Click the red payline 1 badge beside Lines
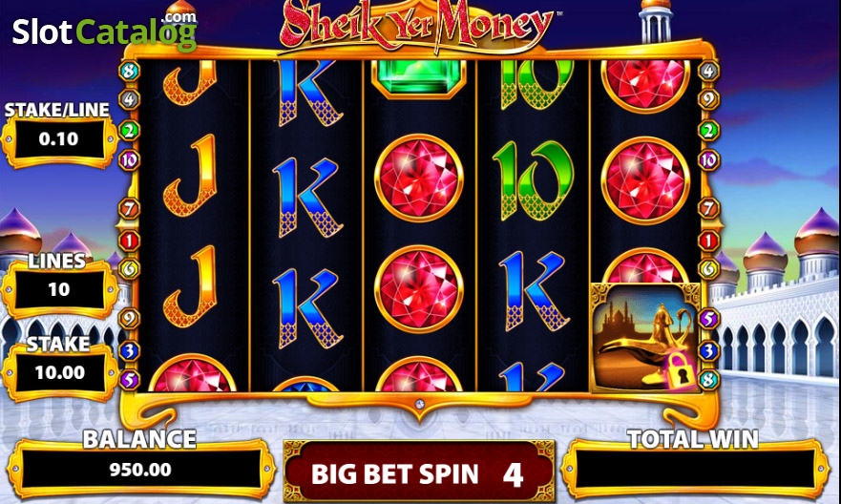The height and width of the screenshot is (504, 841). pyautogui.click(x=129, y=241)
